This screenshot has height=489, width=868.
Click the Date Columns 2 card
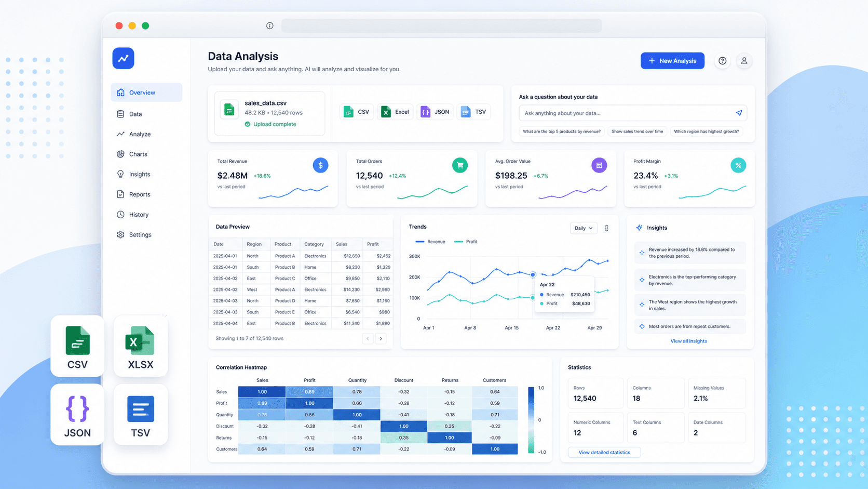click(716, 428)
